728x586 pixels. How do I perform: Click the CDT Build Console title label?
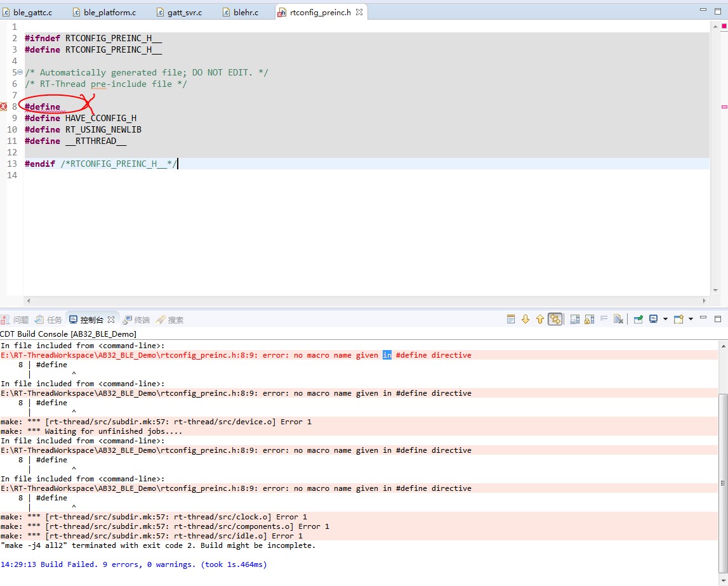(x=69, y=334)
